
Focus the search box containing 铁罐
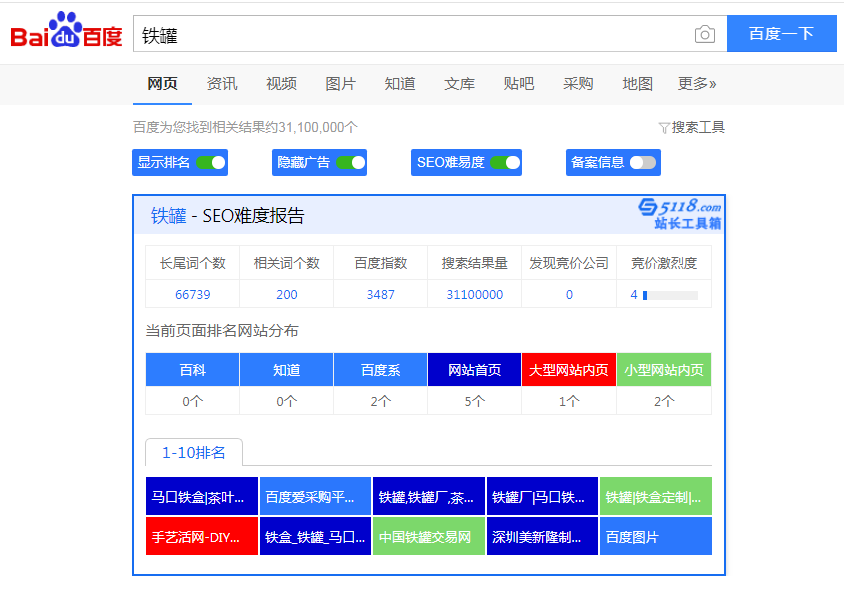tap(430, 34)
